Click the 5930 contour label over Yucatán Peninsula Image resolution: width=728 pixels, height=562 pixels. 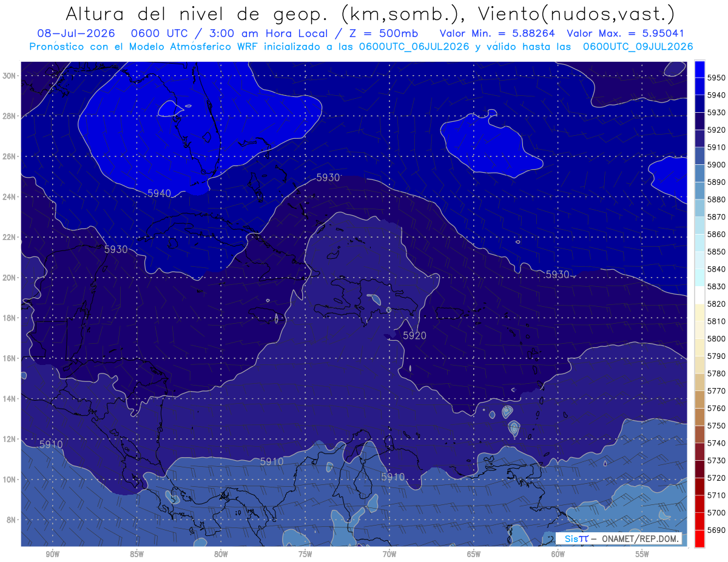(x=116, y=249)
